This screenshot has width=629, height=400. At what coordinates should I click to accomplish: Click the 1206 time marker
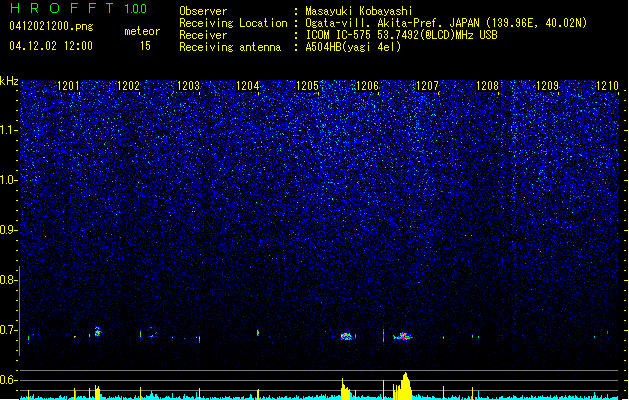click(367, 86)
